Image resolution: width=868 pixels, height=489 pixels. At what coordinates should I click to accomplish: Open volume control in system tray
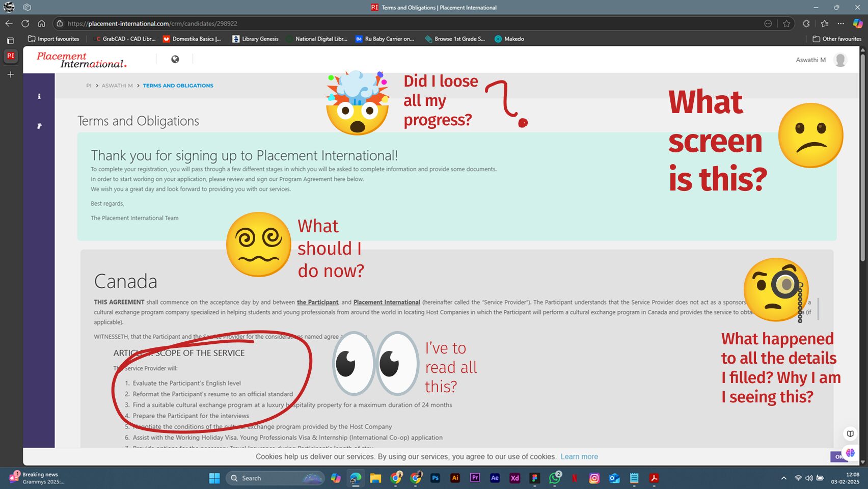(x=809, y=478)
